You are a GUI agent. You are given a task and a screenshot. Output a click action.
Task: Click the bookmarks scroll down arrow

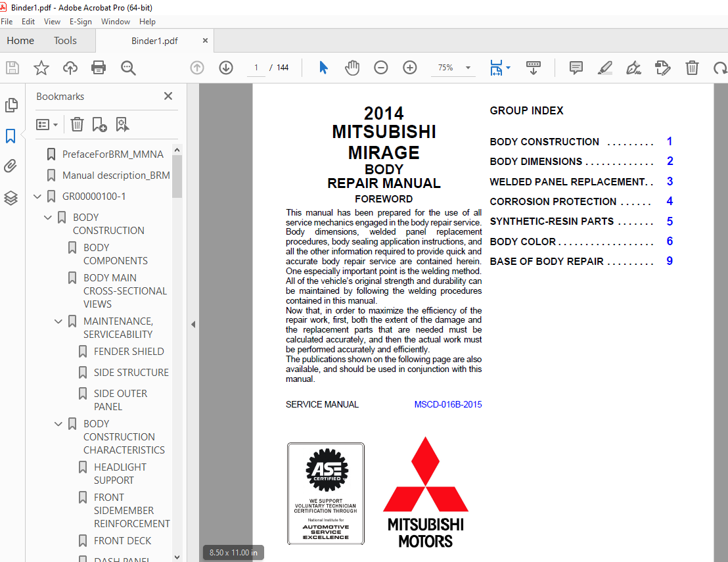coord(177,557)
